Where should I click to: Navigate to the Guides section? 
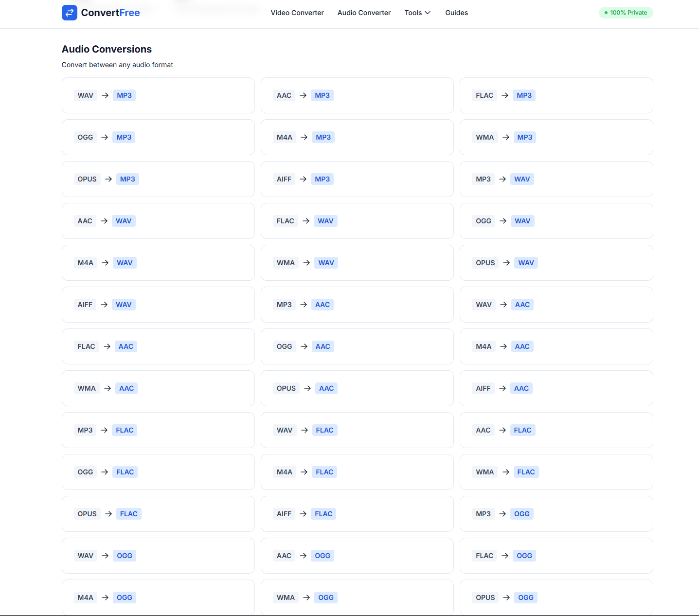tap(456, 13)
